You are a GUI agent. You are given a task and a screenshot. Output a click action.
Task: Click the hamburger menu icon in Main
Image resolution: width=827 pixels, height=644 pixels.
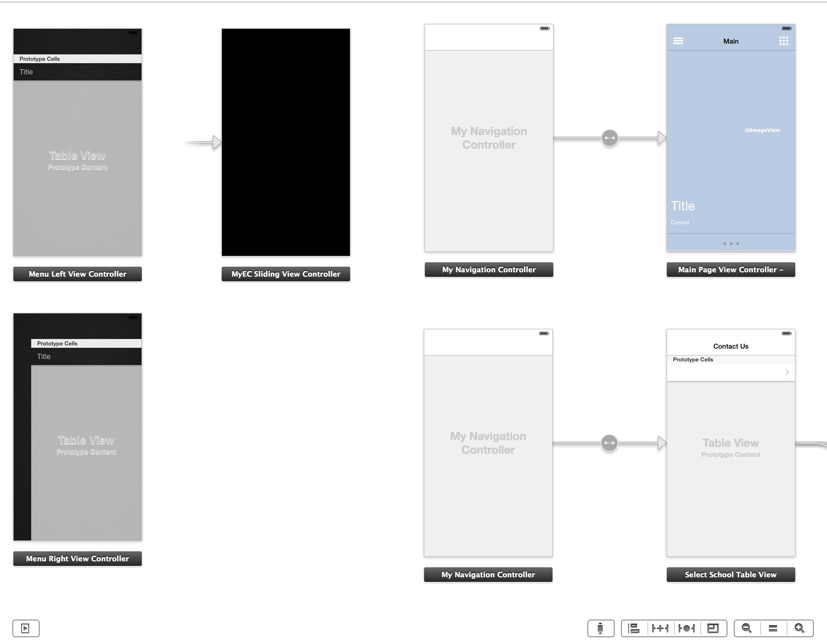click(x=678, y=40)
